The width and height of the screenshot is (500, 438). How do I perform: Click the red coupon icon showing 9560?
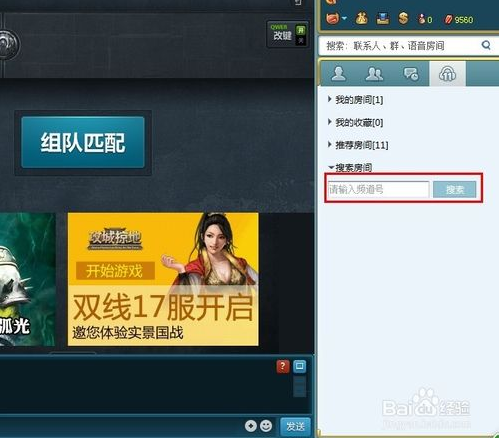[x=458, y=20]
